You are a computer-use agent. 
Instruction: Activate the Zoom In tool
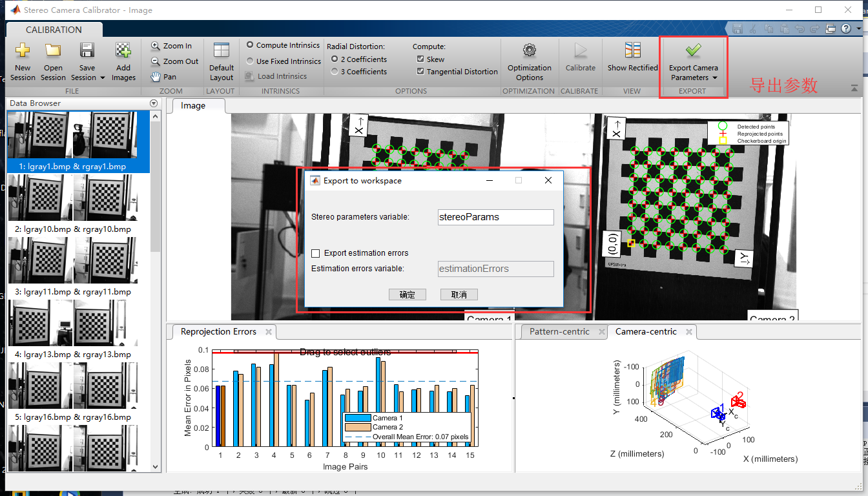172,45
